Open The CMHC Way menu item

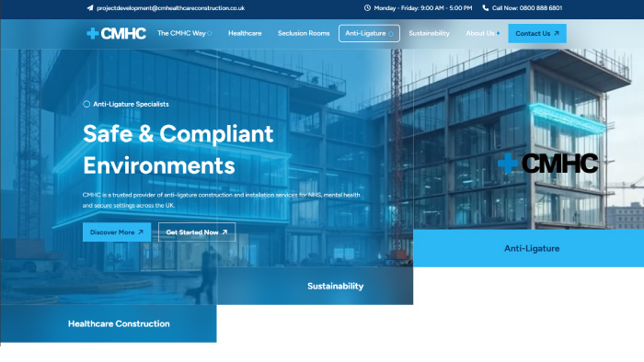181,33
